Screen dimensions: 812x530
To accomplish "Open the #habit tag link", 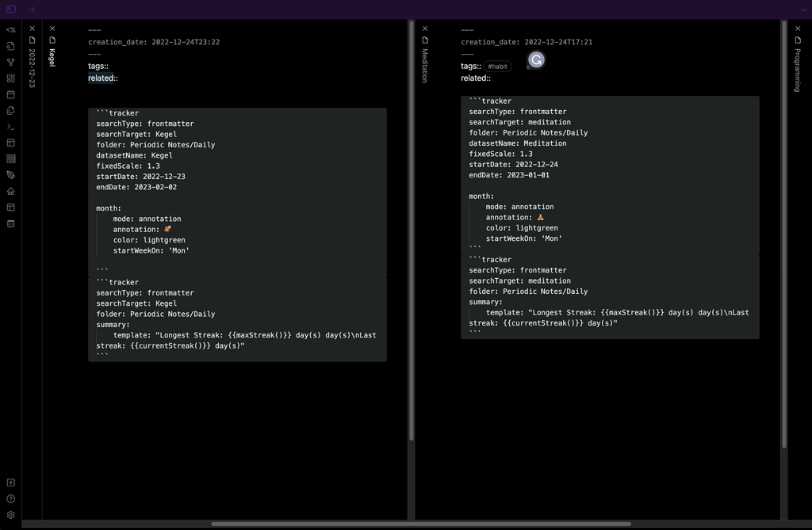I will click(498, 67).
